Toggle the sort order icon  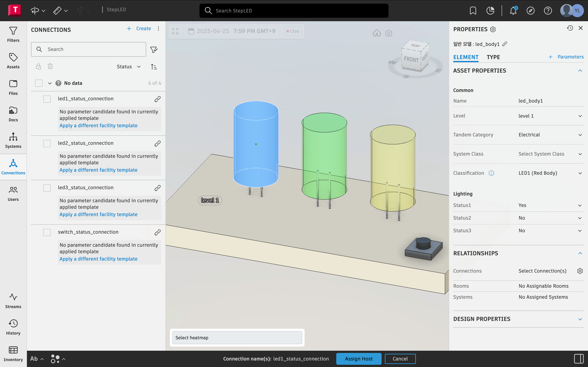(x=154, y=67)
